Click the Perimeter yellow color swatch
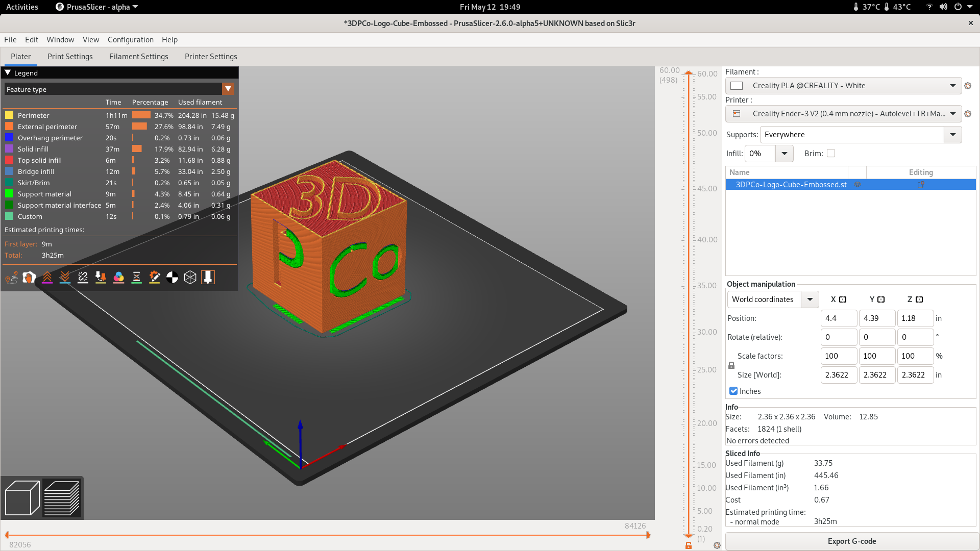980x551 pixels. 9,115
